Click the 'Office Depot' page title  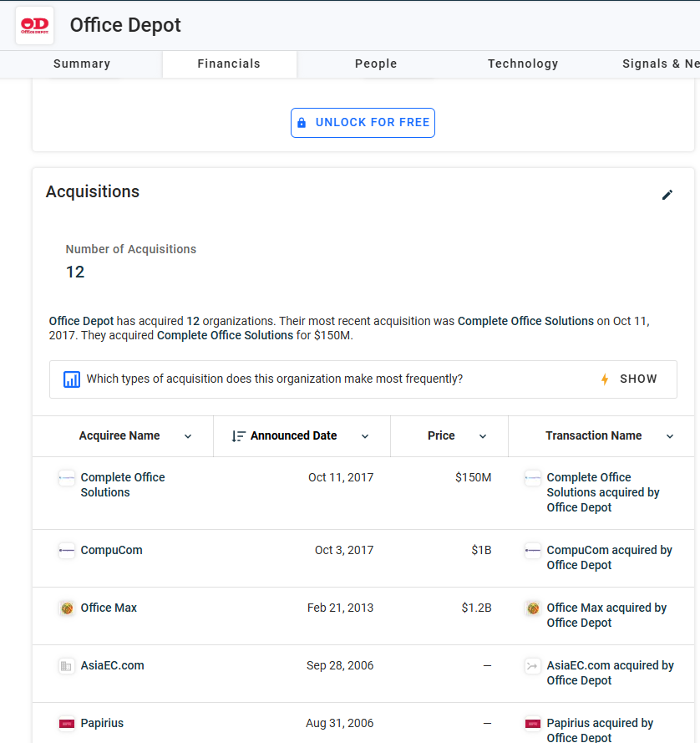click(125, 25)
